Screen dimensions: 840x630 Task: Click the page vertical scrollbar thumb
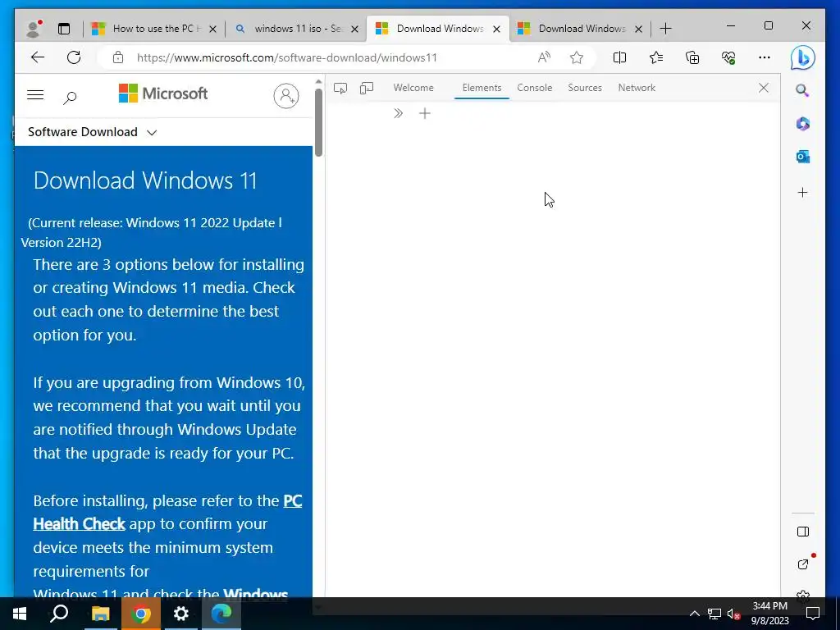click(x=319, y=122)
